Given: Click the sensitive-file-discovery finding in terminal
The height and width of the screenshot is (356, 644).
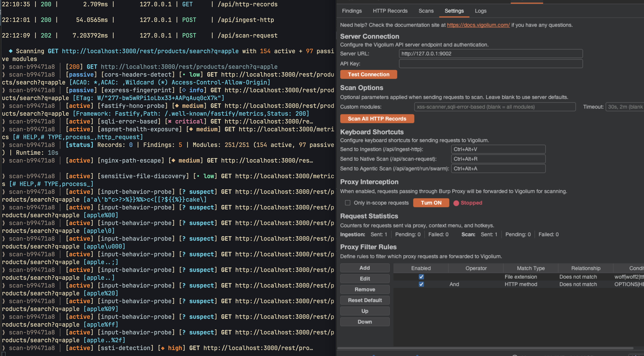Looking at the screenshot, I should click(168, 180).
